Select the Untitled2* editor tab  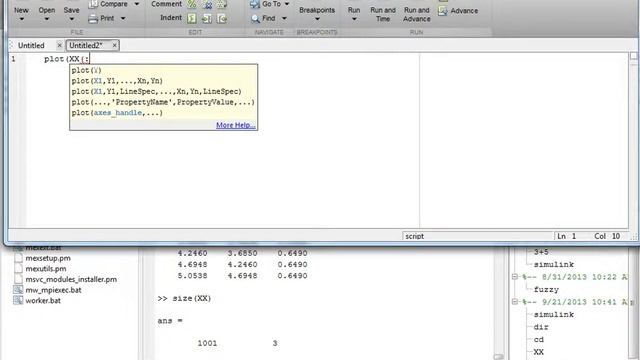(x=86, y=45)
